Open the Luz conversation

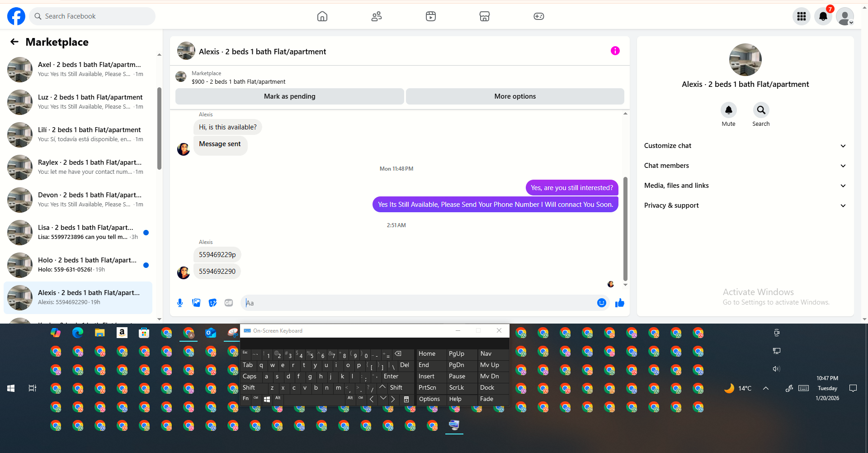click(78, 102)
